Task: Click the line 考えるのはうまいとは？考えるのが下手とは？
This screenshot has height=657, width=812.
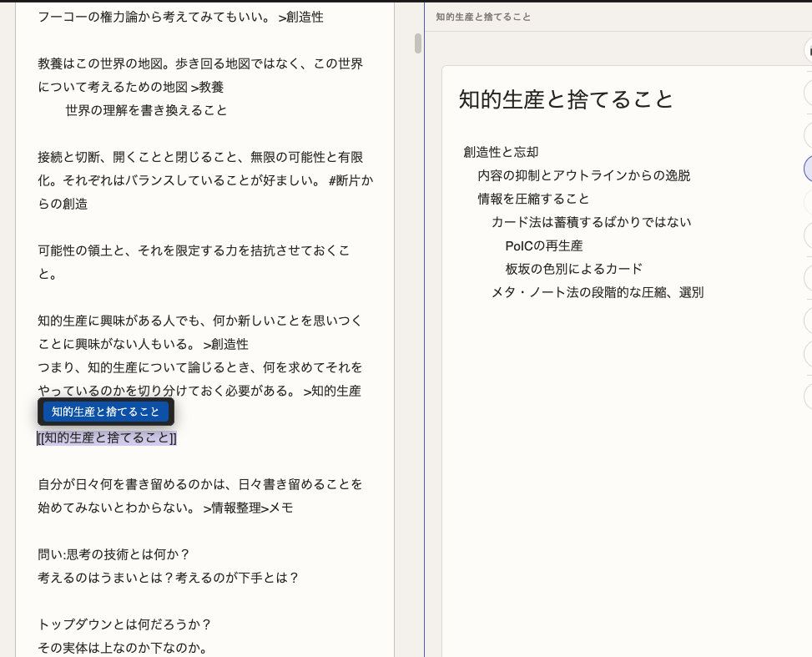Action: click(x=169, y=578)
